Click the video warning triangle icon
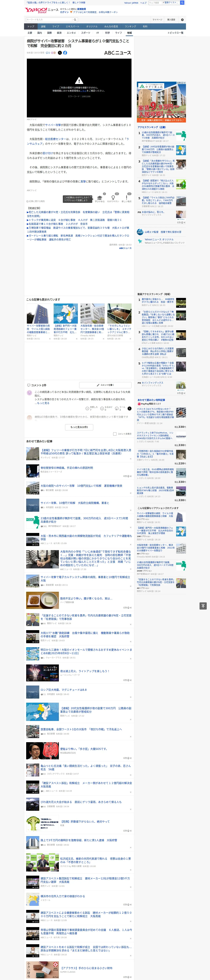This screenshot has width=210, height=980. click(x=79, y=80)
